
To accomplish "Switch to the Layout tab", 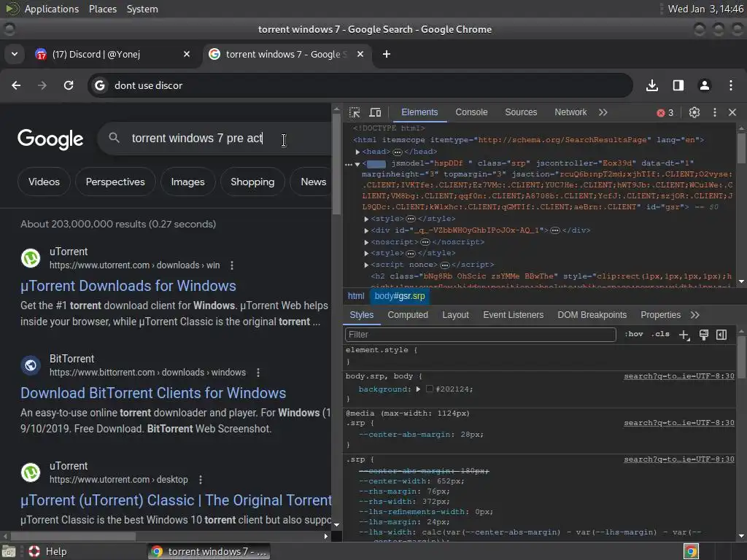I will point(455,315).
